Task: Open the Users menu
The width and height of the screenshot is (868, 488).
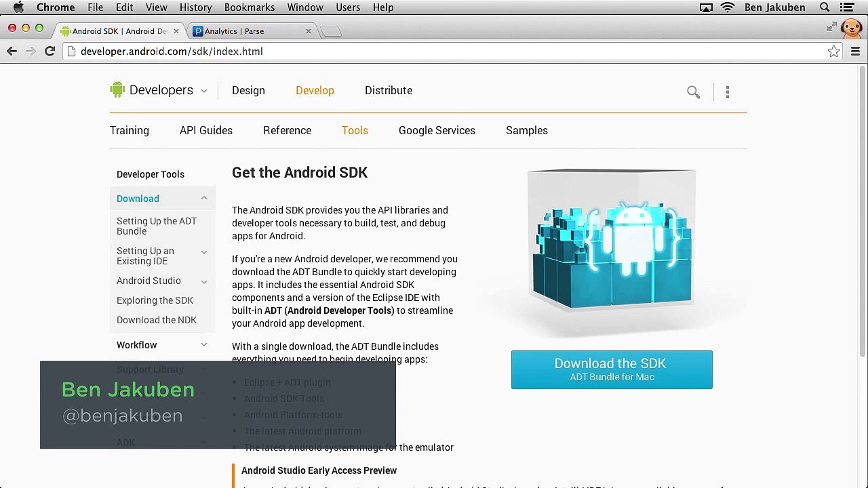Action: 348,7
